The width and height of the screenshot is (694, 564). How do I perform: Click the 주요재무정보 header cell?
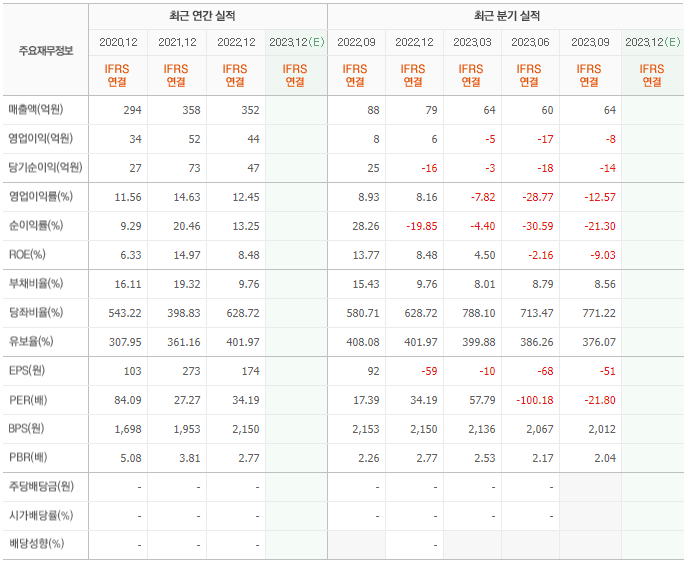pyautogui.click(x=46, y=51)
